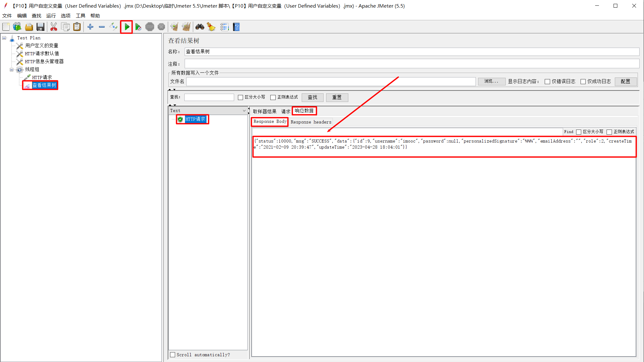The width and height of the screenshot is (644, 362).
Task: Start test without pauses icon
Action: pos(138,27)
